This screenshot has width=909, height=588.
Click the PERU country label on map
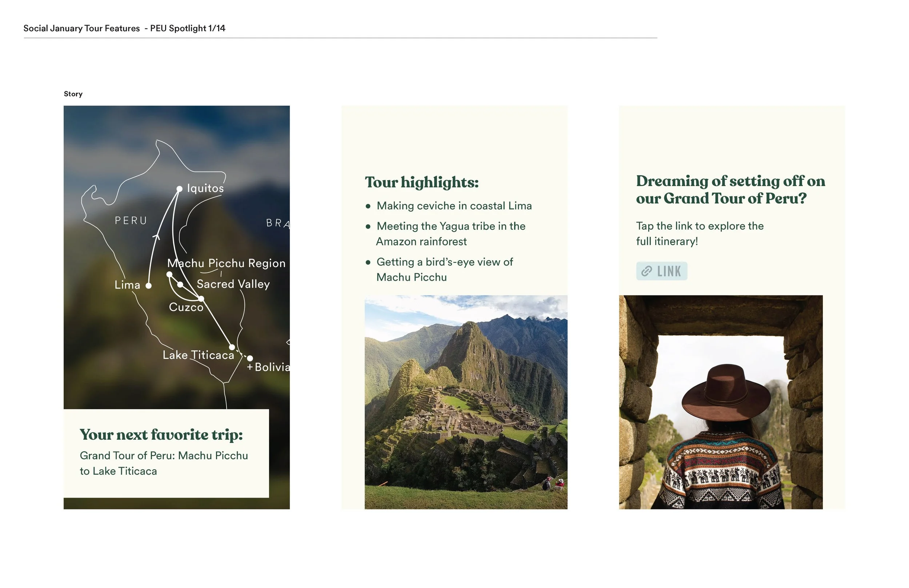(131, 221)
